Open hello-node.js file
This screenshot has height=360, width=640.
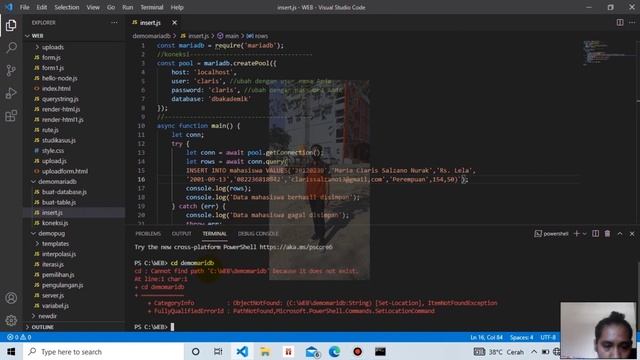(59, 78)
